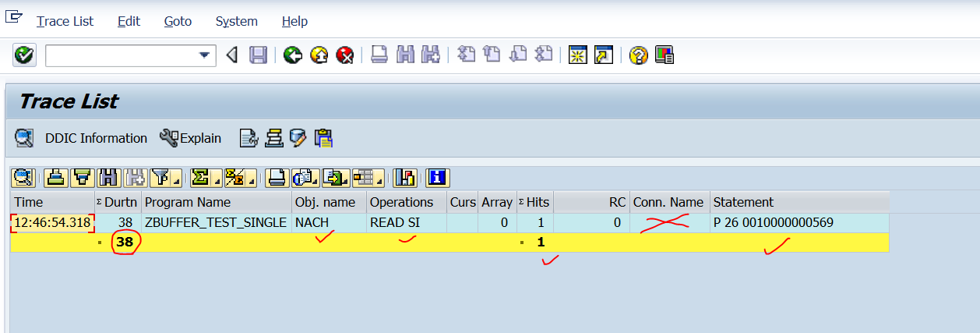Select the NACH object name cell
Screen dimensions: 980x333
tap(330, 222)
